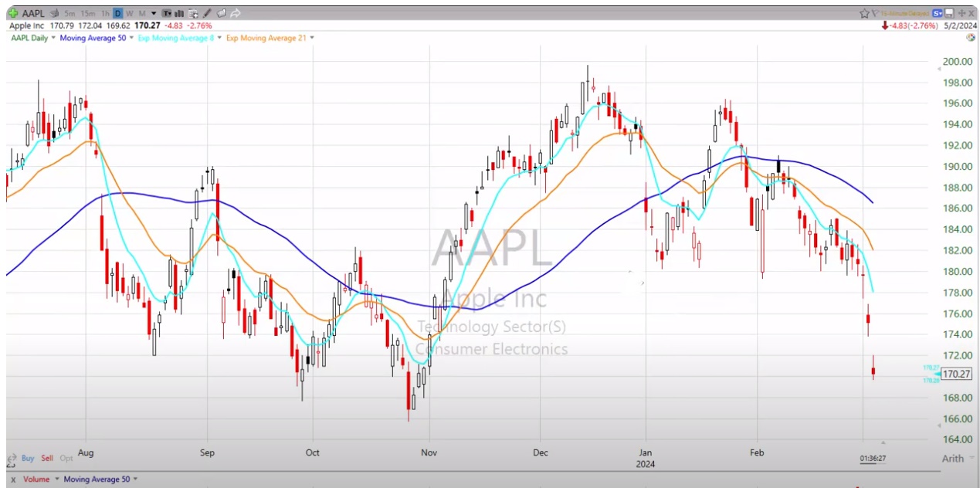
Task: Click the blue S+ icon
Action: click(x=937, y=13)
